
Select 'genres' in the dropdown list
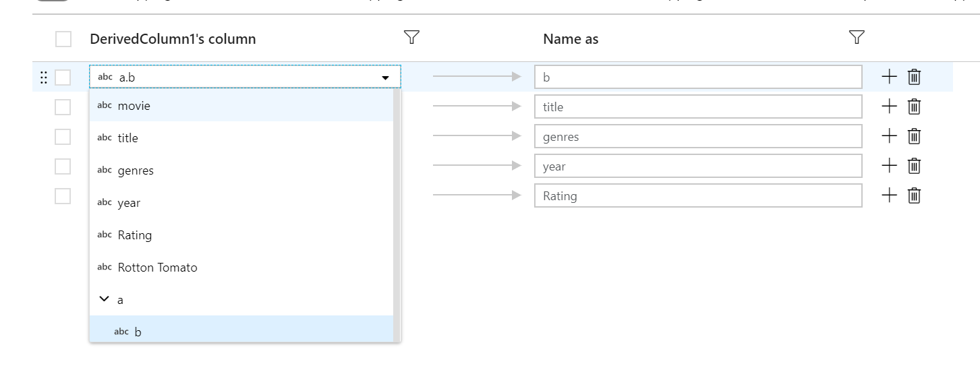click(x=136, y=171)
